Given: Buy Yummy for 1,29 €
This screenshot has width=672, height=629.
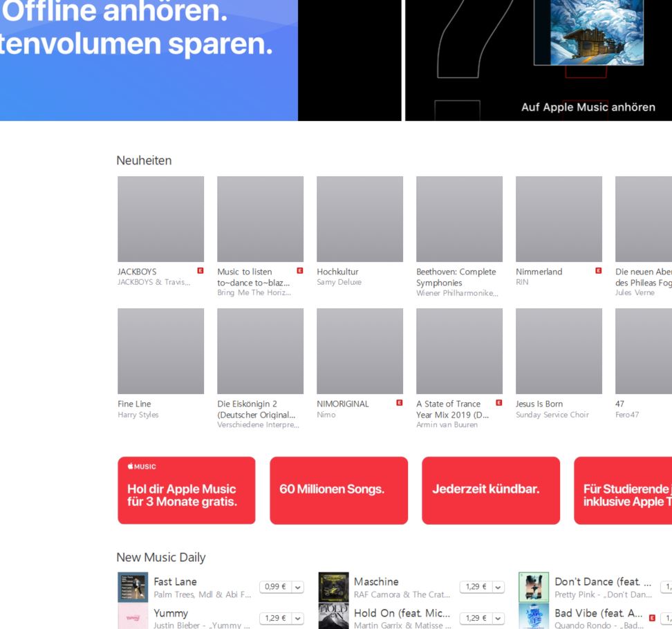Looking at the screenshot, I should click(x=275, y=618).
